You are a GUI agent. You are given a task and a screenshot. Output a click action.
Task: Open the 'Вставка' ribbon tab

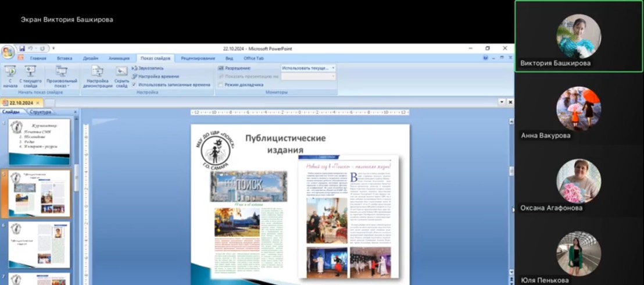tap(65, 58)
